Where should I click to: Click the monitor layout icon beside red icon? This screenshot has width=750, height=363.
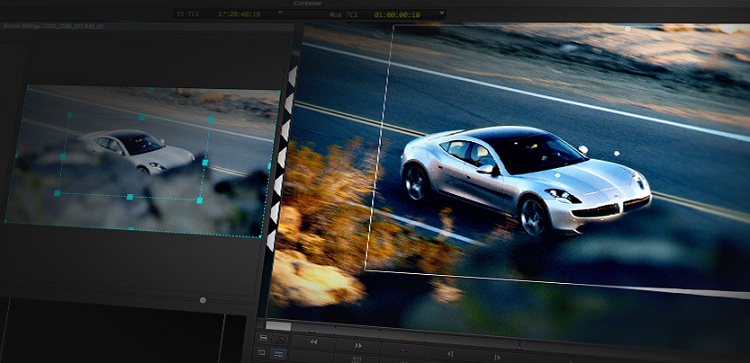[263, 338]
